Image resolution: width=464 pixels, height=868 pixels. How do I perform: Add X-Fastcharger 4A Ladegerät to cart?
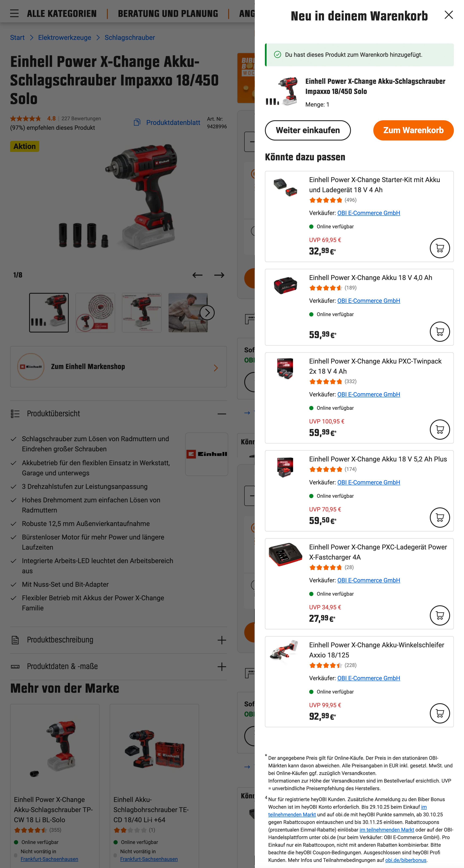(x=440, y=615)
